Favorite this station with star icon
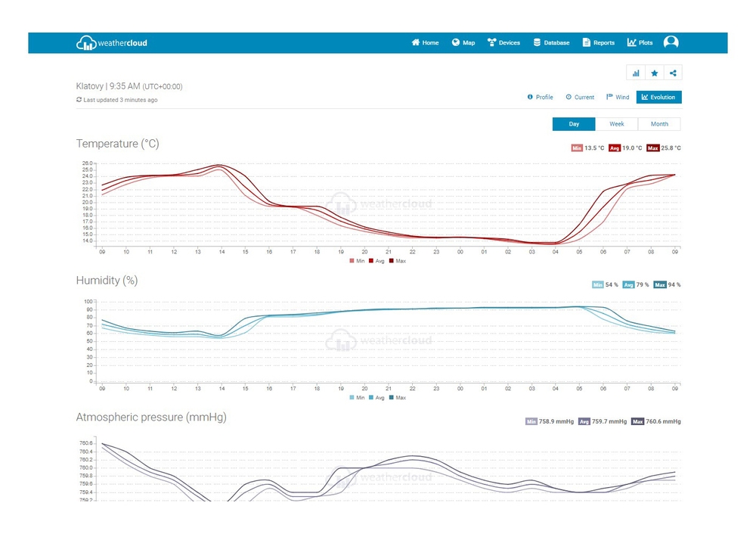This screenshot has width=756, height=534. click(654, 73)
